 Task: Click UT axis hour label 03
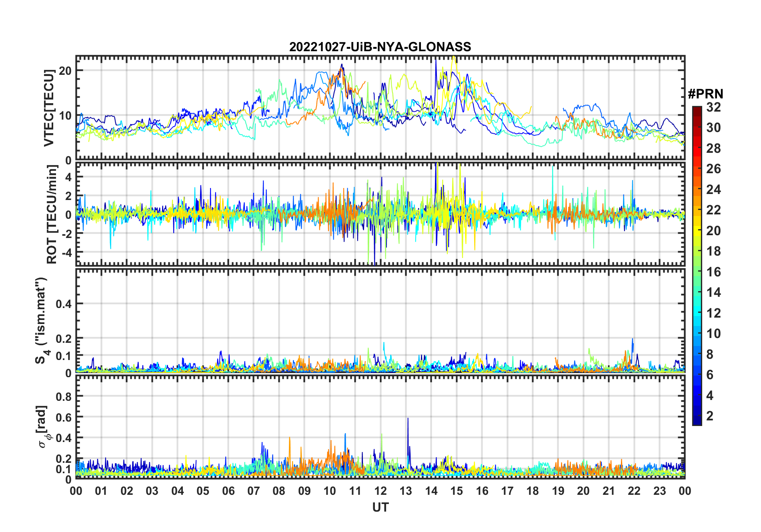pos(152,491)
